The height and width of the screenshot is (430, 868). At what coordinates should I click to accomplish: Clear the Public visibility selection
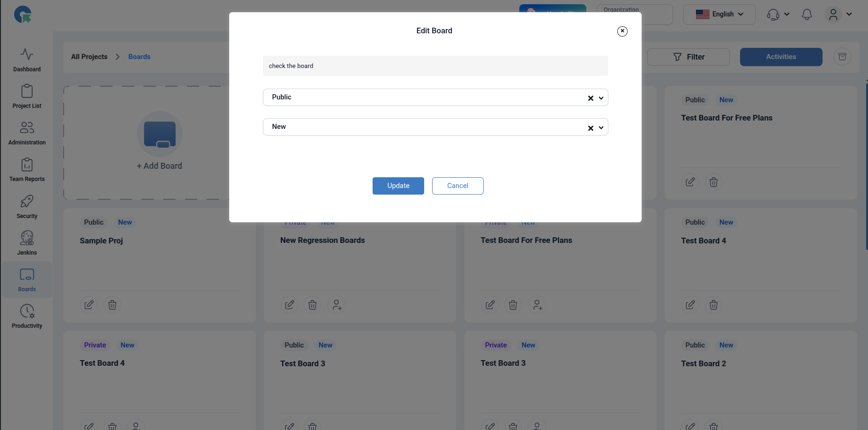pos(591,98)
